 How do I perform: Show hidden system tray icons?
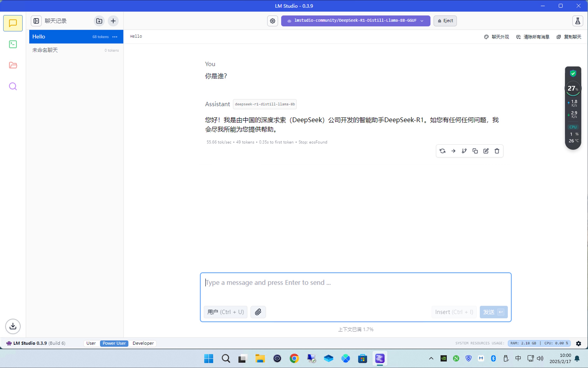431,358
